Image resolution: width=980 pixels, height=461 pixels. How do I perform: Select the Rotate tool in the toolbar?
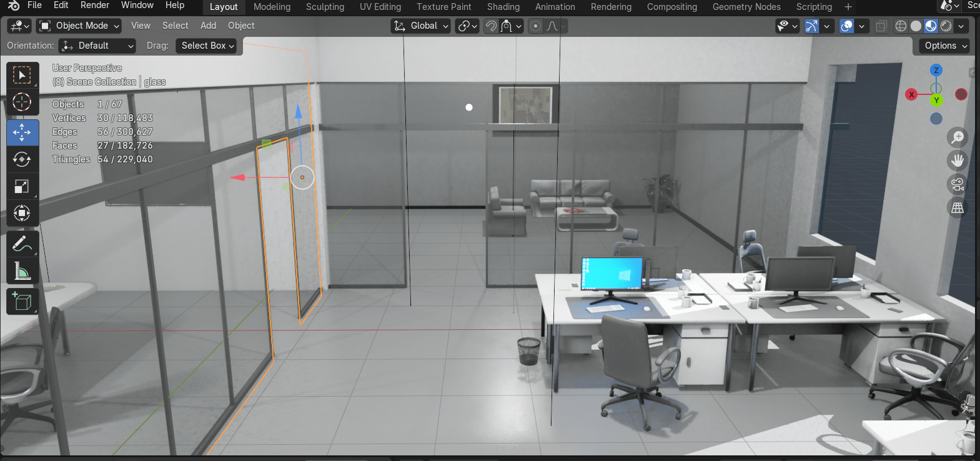[22, 159]
